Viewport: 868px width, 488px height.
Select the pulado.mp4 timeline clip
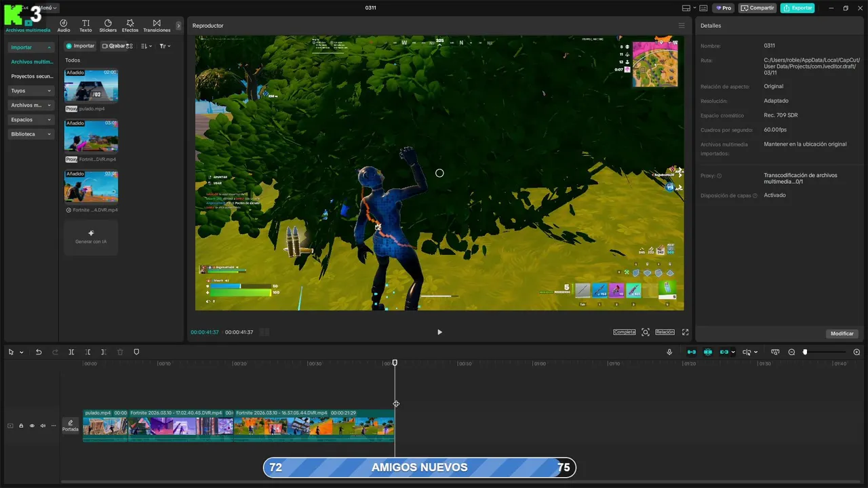click(x=105, y=425)
